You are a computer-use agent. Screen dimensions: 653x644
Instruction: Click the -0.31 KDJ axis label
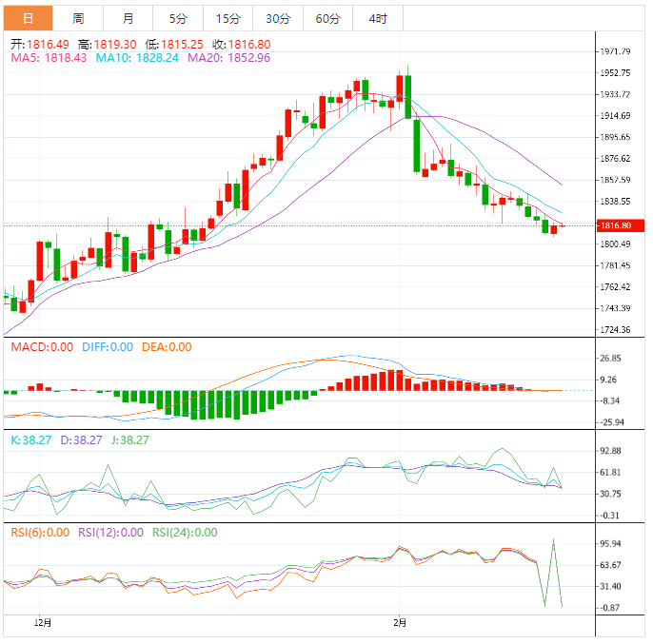click(609, 516)
